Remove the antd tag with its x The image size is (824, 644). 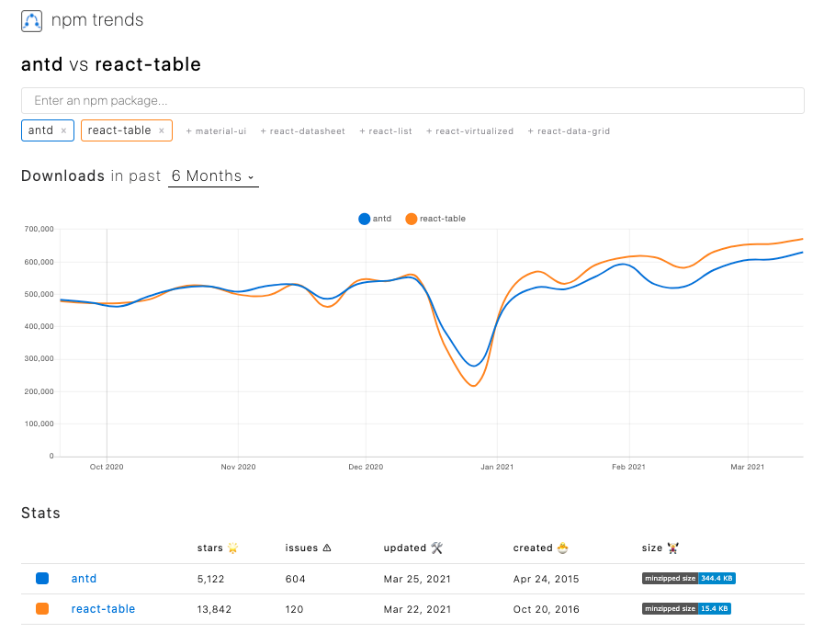pos(63,130)
